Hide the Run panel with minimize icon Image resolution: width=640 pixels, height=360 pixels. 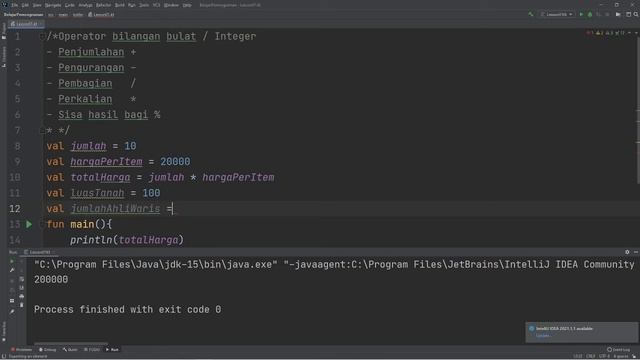click(636, 252)
